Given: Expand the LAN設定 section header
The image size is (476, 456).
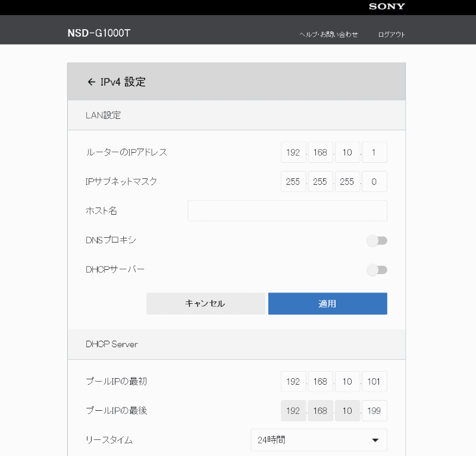Looking at the screenshot, I should pos(102,115).
